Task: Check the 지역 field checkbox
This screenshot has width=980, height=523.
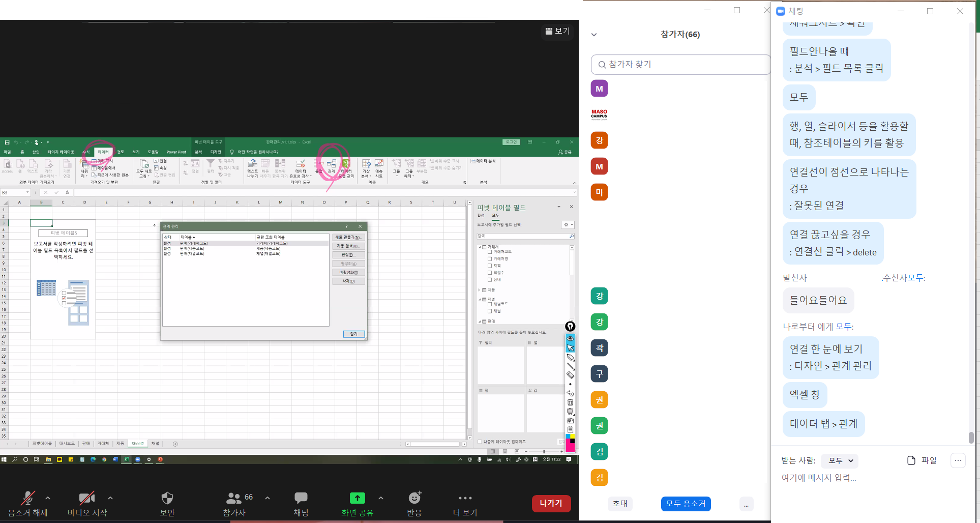Action: pyautogui.click(x=490, y=266)
